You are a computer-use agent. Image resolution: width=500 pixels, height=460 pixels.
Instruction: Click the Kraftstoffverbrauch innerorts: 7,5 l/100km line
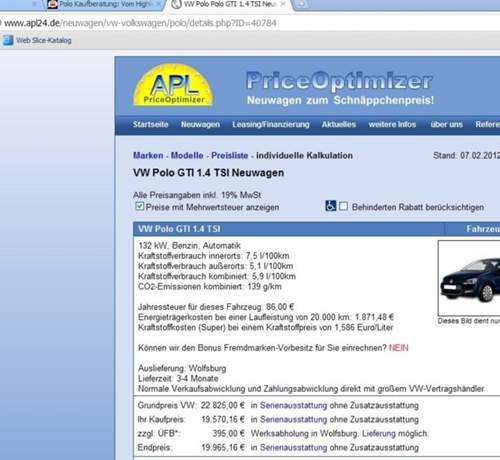tap(214, 256)
